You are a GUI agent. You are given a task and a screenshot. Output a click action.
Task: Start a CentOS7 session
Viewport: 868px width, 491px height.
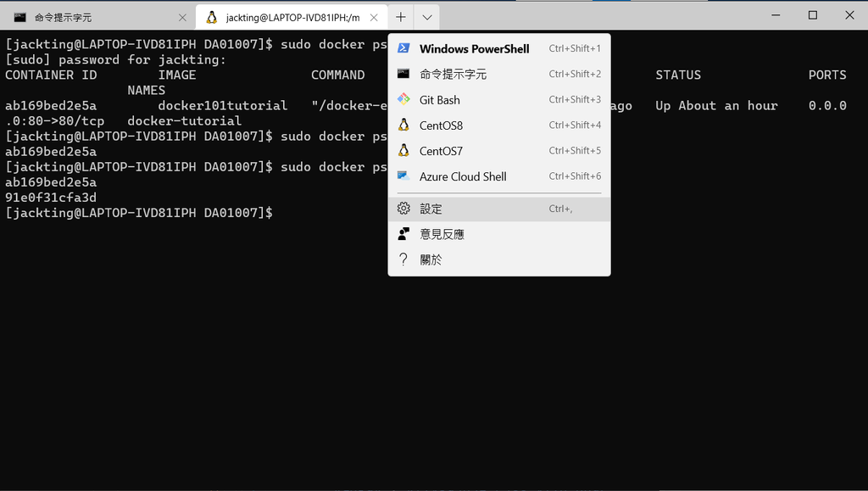tap(499, 151)
